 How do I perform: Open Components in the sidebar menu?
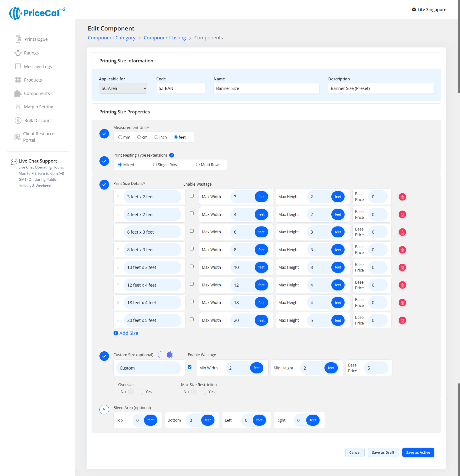click(x=37, y=94)
